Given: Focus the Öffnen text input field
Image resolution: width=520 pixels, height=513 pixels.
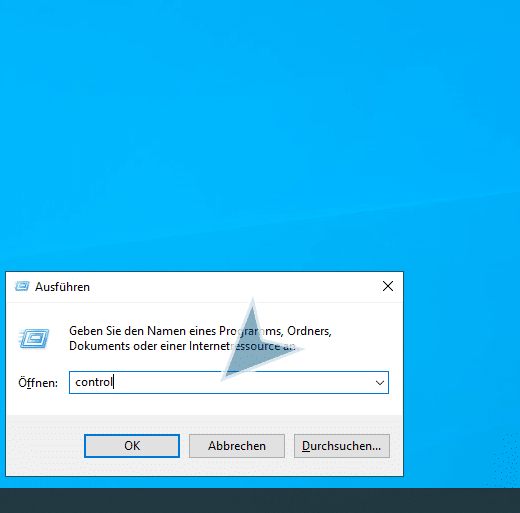Looking at the screenshot, I should click(x=229, y=382).
